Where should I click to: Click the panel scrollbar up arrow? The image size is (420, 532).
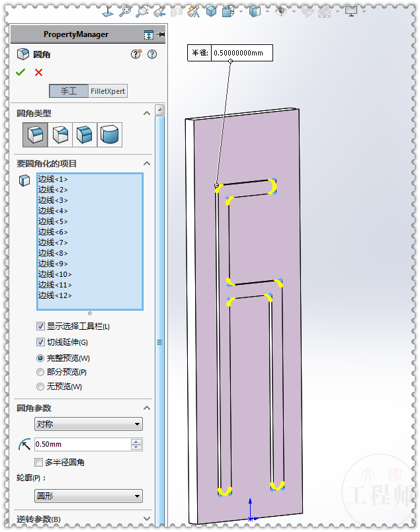(x=160, y=110)
